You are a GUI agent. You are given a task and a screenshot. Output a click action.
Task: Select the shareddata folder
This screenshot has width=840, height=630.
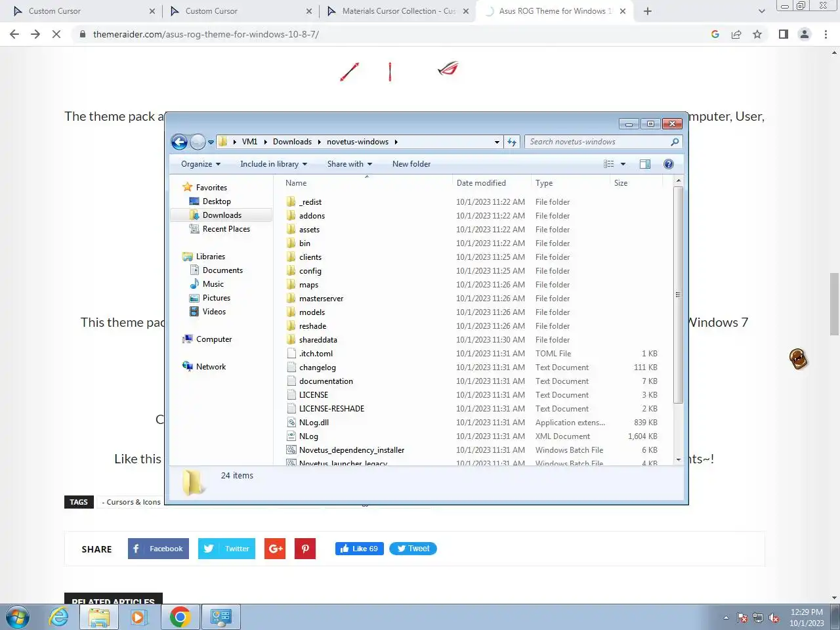pos(318,340)
